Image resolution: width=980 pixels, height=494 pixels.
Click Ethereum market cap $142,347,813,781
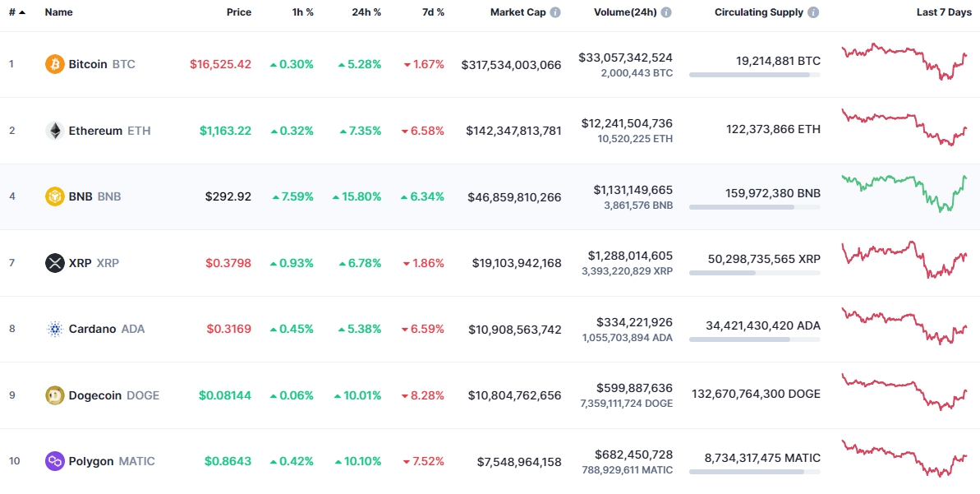click(x=513, y=131)
